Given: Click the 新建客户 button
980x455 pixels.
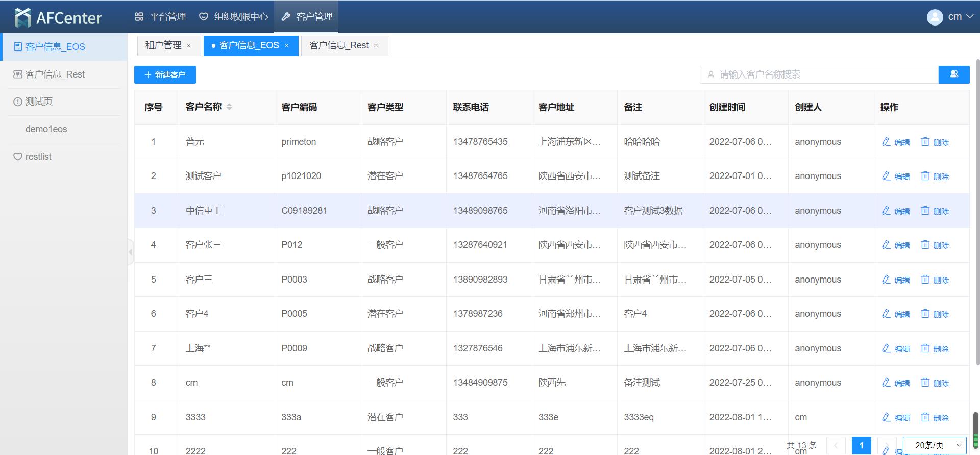Looking at the screenshot, I should (165, 75).
